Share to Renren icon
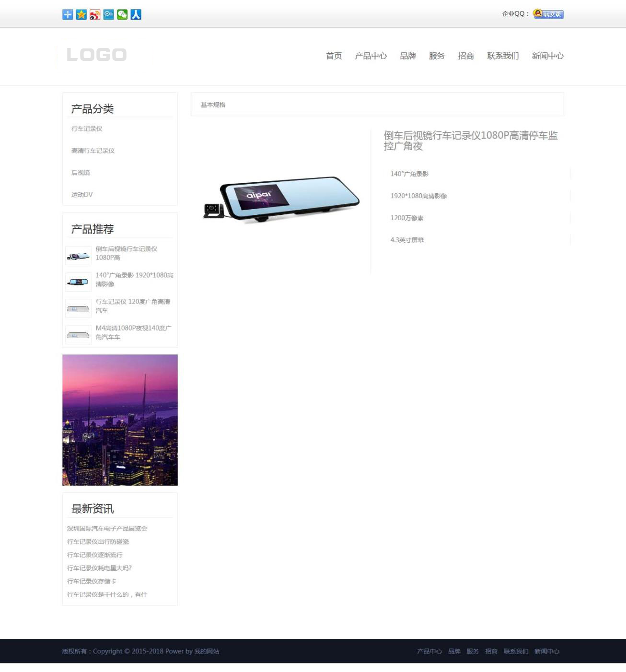This screenshot has height=672, width=626. (136, 14)
